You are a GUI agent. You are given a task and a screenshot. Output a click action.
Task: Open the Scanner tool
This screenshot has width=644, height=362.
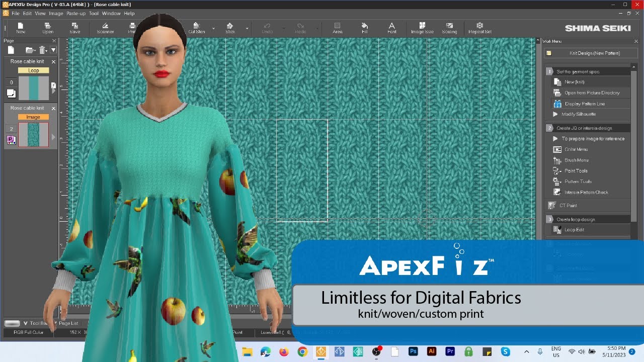[x=105, y=27]
